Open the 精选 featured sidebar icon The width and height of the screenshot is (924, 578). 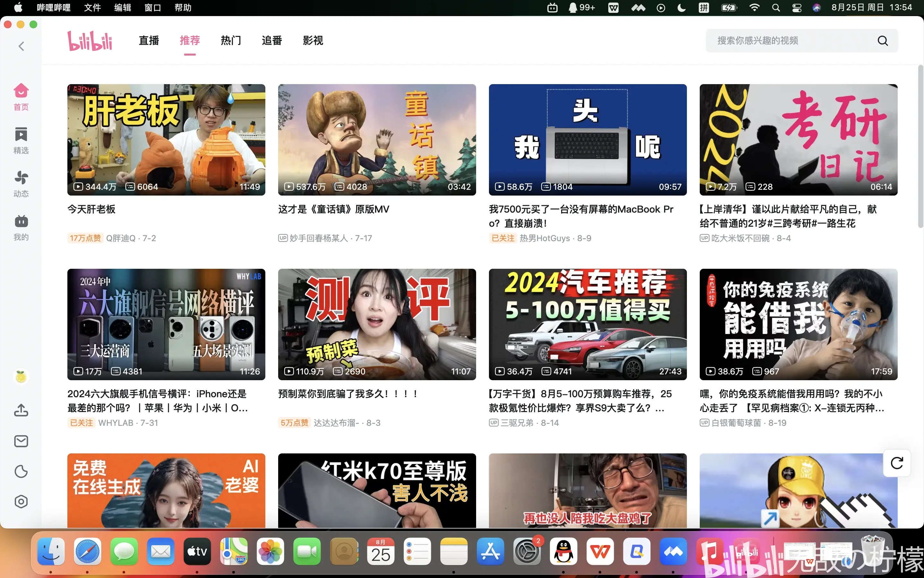pyautogui.click(x=21, y=140)
